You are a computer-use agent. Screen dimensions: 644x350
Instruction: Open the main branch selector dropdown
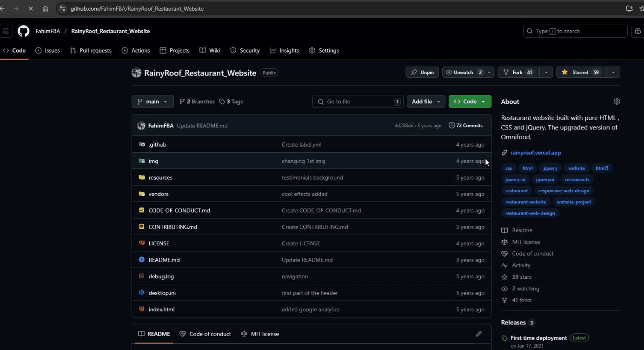[153, 101]
